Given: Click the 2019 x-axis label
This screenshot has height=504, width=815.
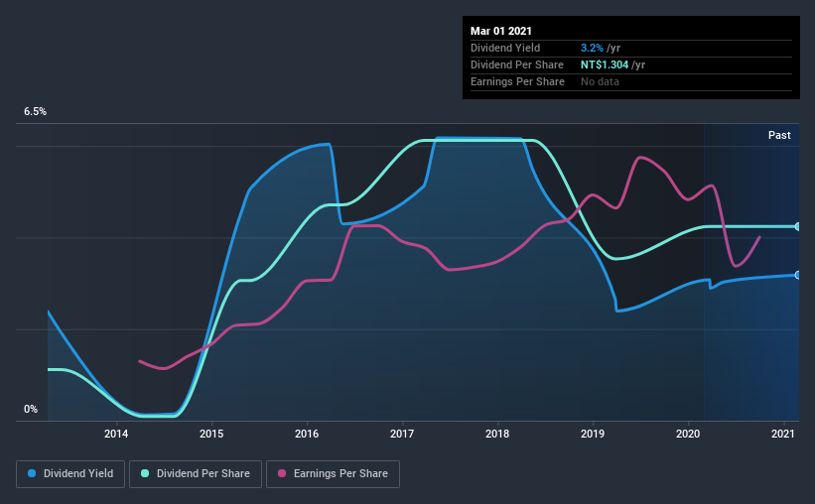Looking at the screenshot, I should (593, 434).
